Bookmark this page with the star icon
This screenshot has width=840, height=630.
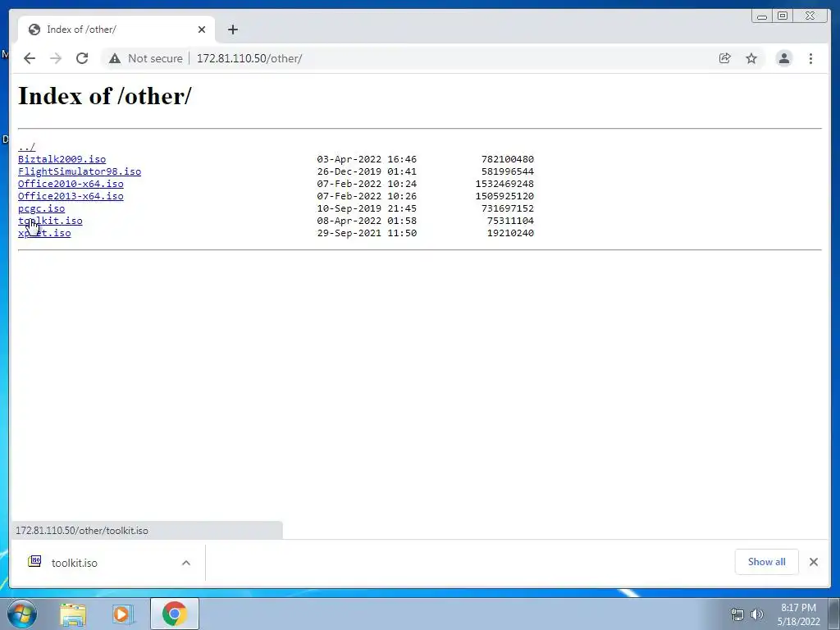tap(751, 58)
